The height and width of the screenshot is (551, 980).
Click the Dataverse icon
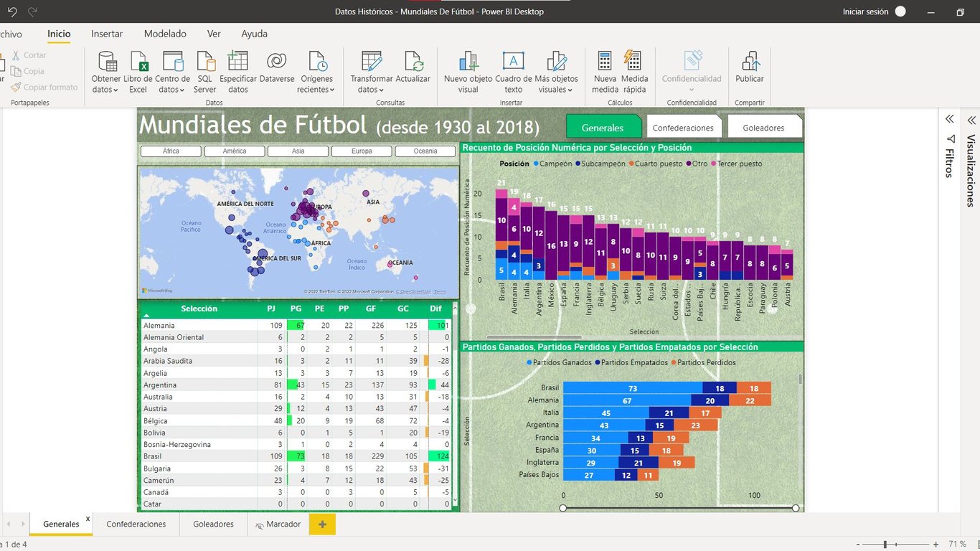(276, 61)
